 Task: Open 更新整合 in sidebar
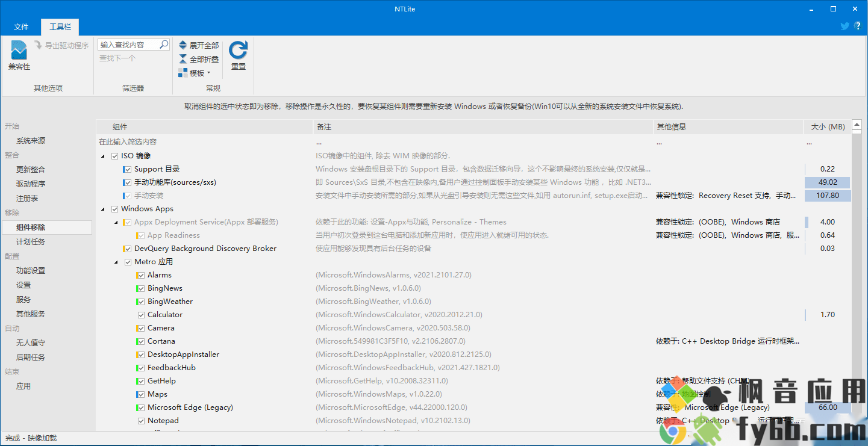pyautogui.click(x=31, y=170)
